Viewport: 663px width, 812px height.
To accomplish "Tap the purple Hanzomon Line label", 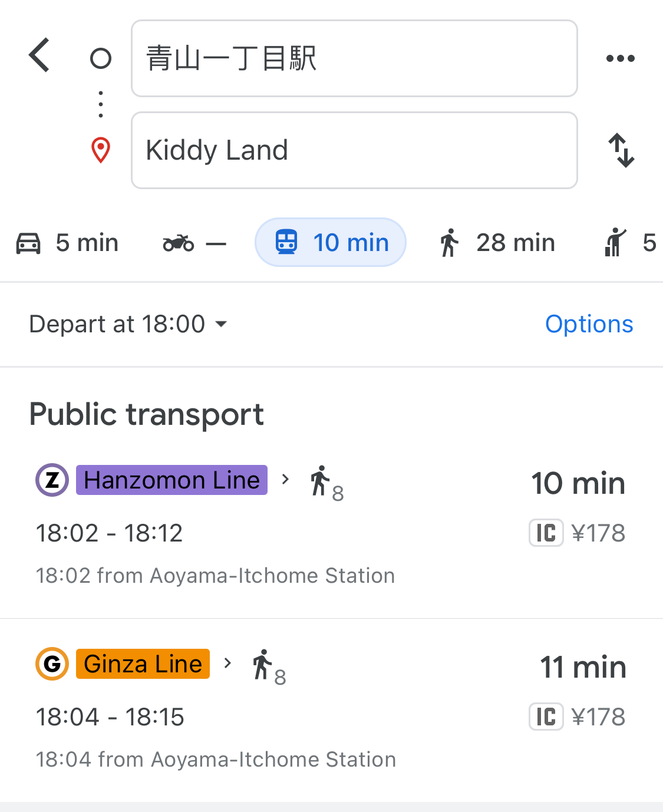I will 171,480.
